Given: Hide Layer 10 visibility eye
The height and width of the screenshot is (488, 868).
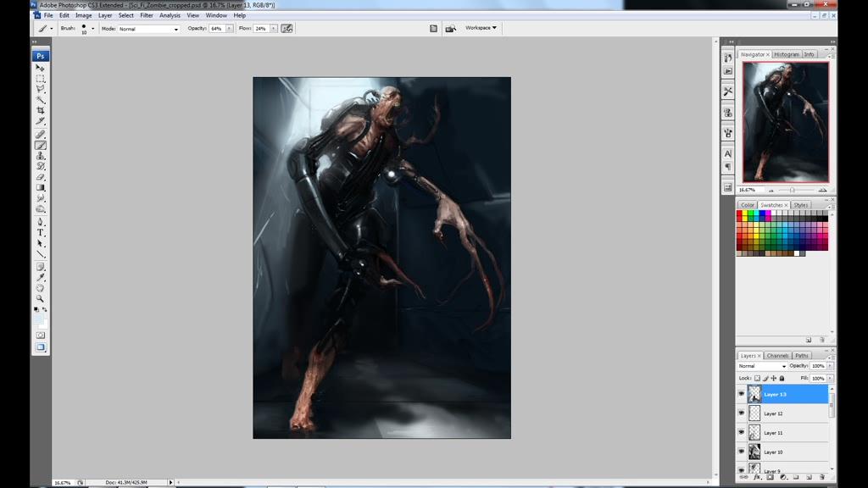Looking at the screenshot, I should (x=741, y=452).
